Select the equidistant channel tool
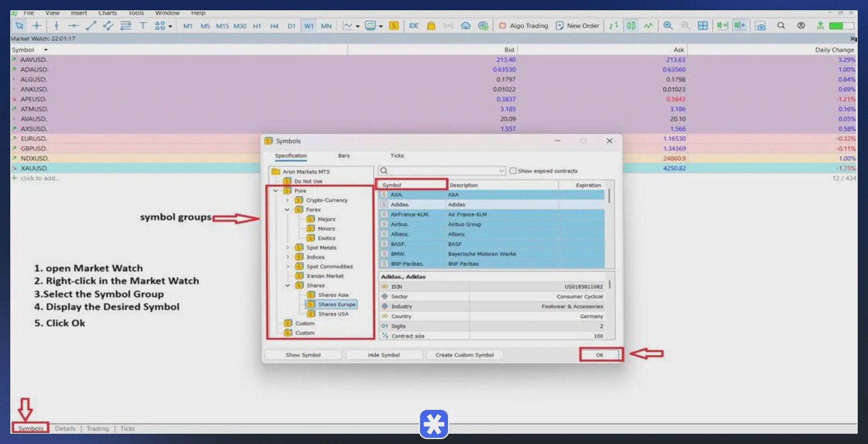This screenshot has height=444, width=868. click(108, 26)
